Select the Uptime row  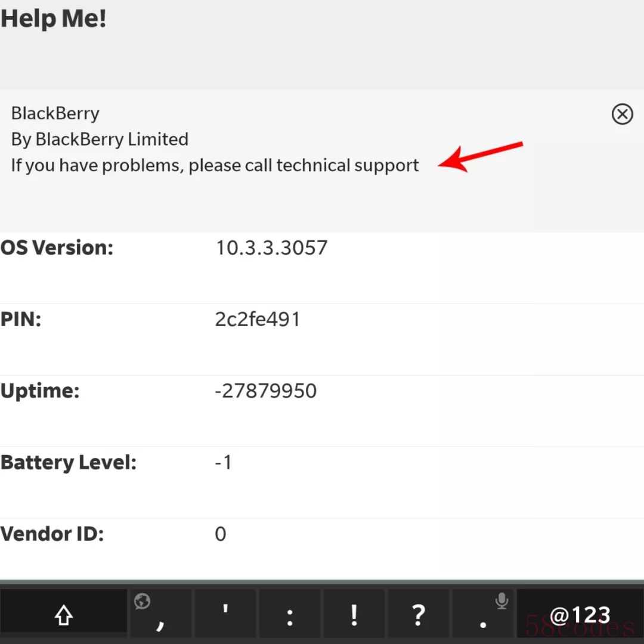(322, 411)
